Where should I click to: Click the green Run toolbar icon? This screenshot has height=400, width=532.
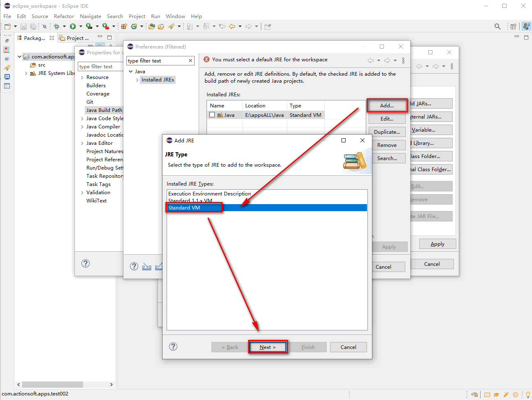pos(73,26)
